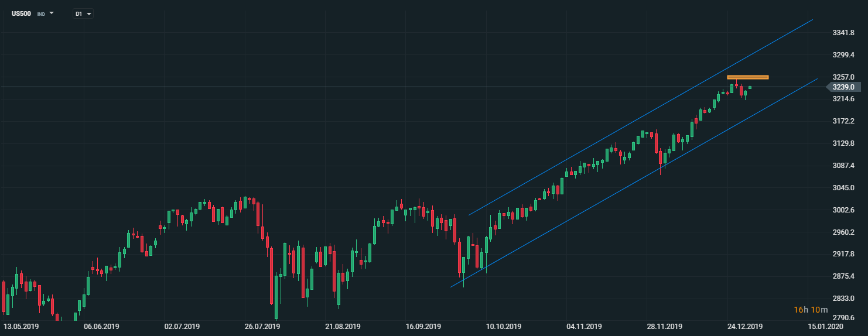The image size is (868, 336).
Task: Click the 26.07.2019 date on time axis
Action: click(261, 326)
